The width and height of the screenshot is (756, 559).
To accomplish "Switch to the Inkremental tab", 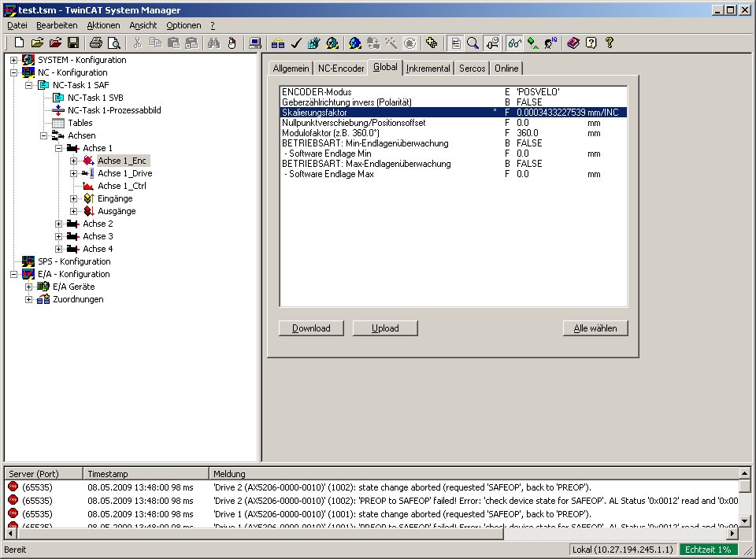I will tap(428, 68).
